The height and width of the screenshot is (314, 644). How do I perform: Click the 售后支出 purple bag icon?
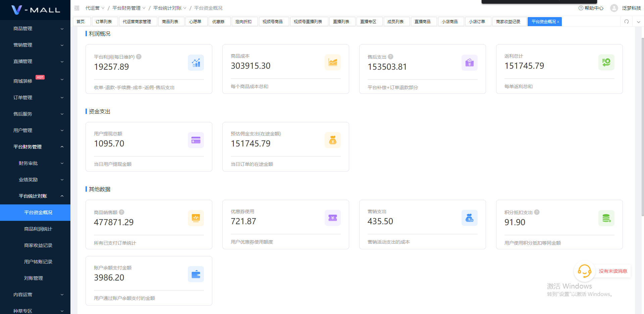click(470, 63)
